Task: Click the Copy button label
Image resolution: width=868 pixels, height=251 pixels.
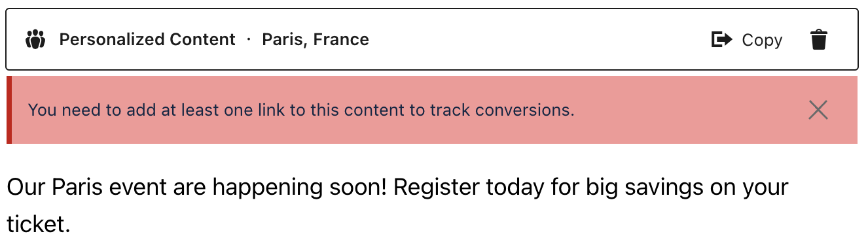Action: click(x=762, y=41)
